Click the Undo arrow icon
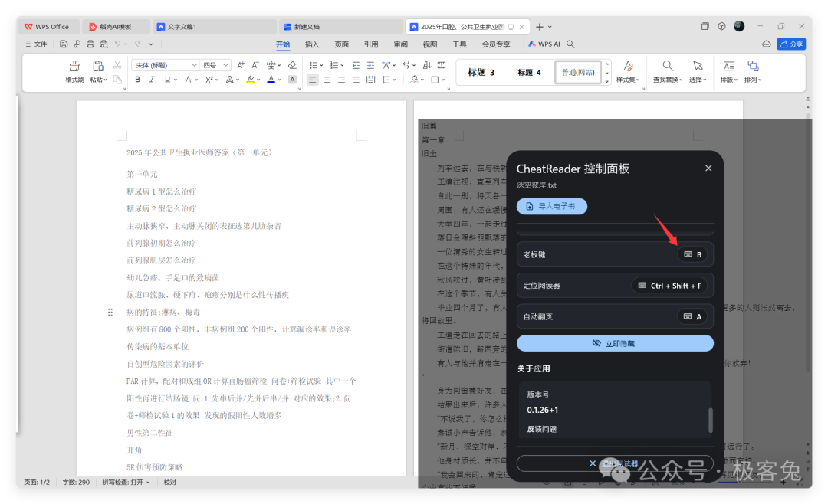 118,44
